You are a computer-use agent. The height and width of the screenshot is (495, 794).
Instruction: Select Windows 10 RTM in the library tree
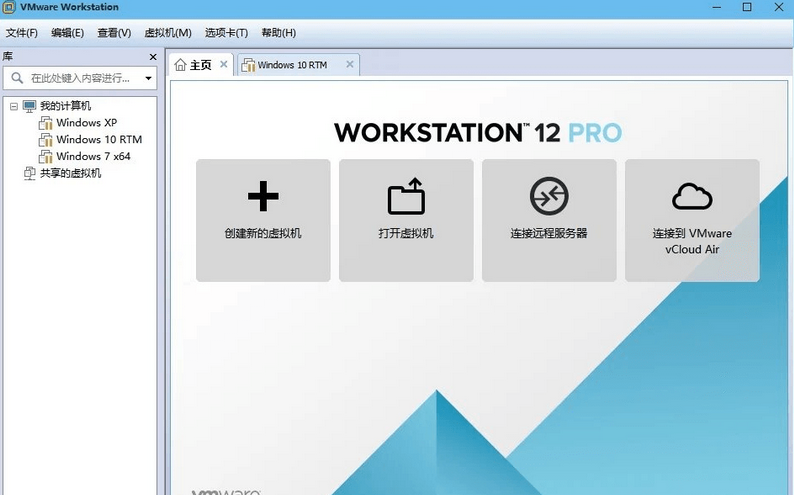pos(99,140)
